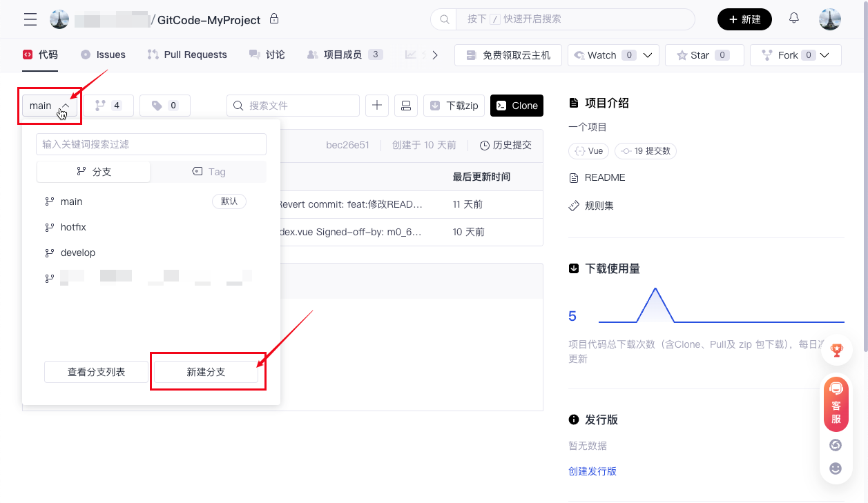Select the develop branch
The width and height of the screenshot is (868, 503).
pos(78,253)
